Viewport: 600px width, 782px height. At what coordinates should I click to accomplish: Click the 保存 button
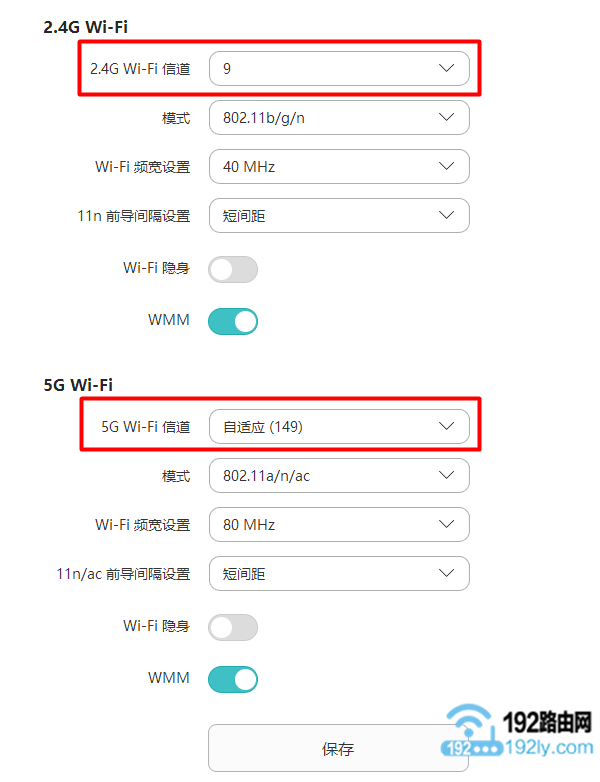coord(338,748)
